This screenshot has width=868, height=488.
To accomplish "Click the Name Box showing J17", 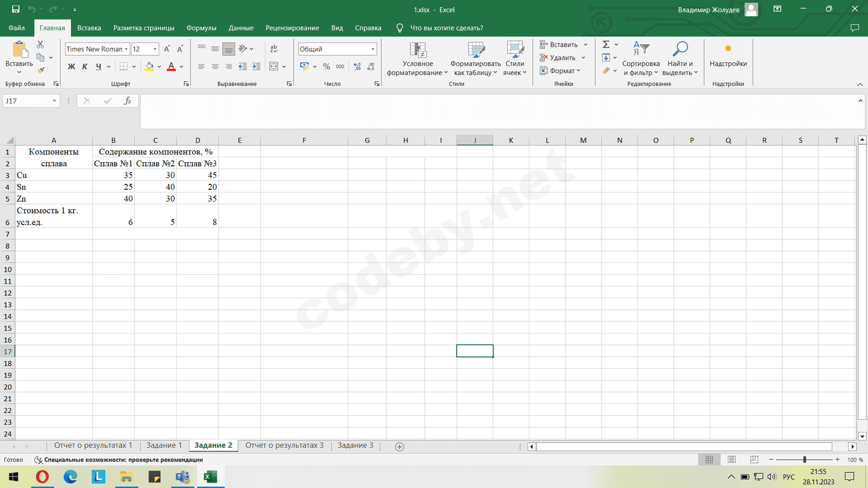I will (x=27, y=101).
